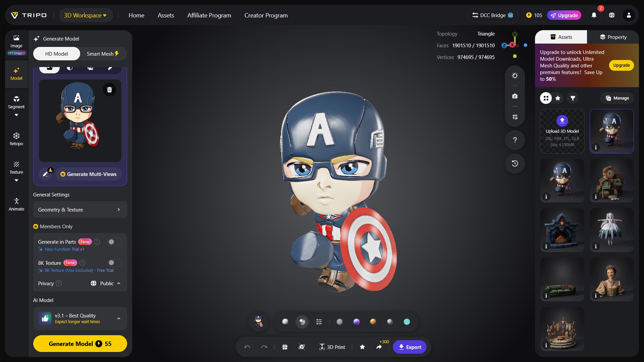
Task: Open the Texture sidebar tool
Action: click(16, 168)
